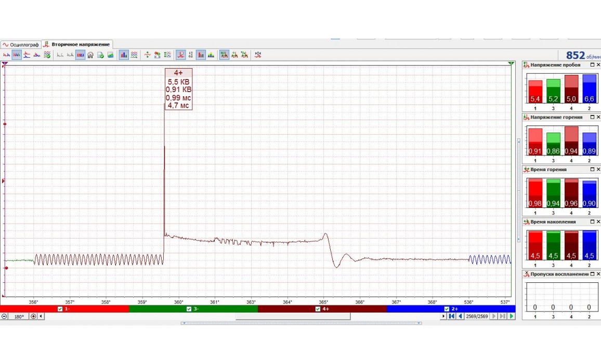
Task: Switch to the Осциллограф tab
Action: pos(21,45)
